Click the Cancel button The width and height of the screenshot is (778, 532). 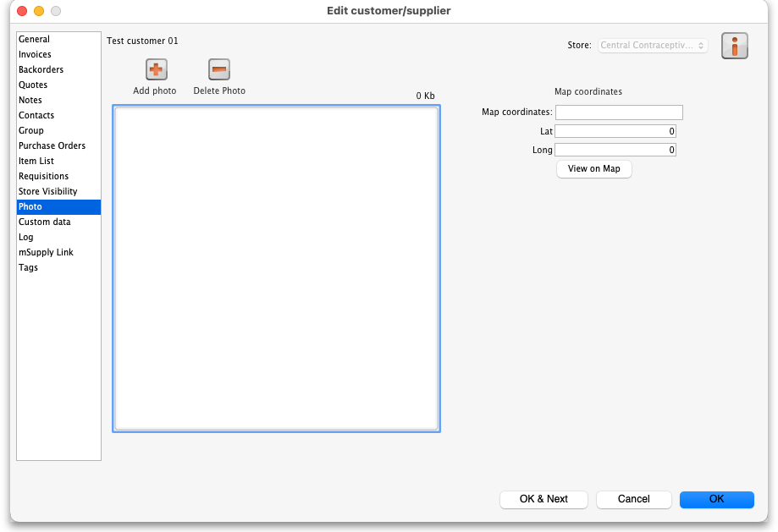coord(633,499)
